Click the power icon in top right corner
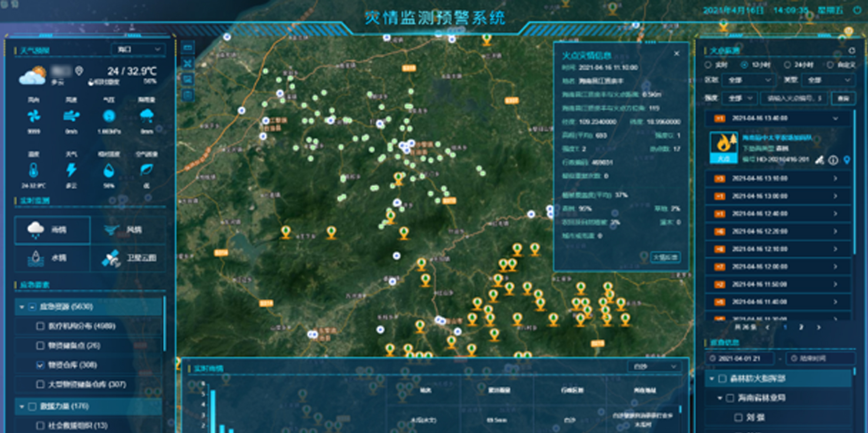 pos(857,10)
